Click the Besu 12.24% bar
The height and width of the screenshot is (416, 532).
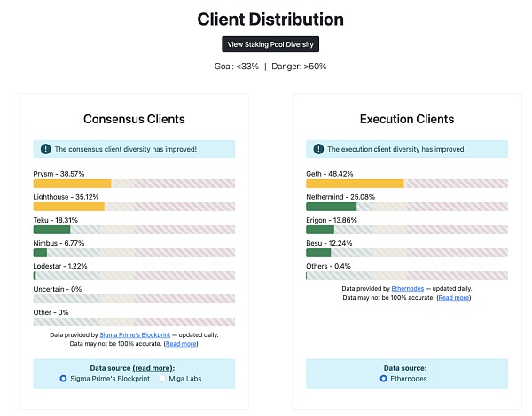(407, 253)
